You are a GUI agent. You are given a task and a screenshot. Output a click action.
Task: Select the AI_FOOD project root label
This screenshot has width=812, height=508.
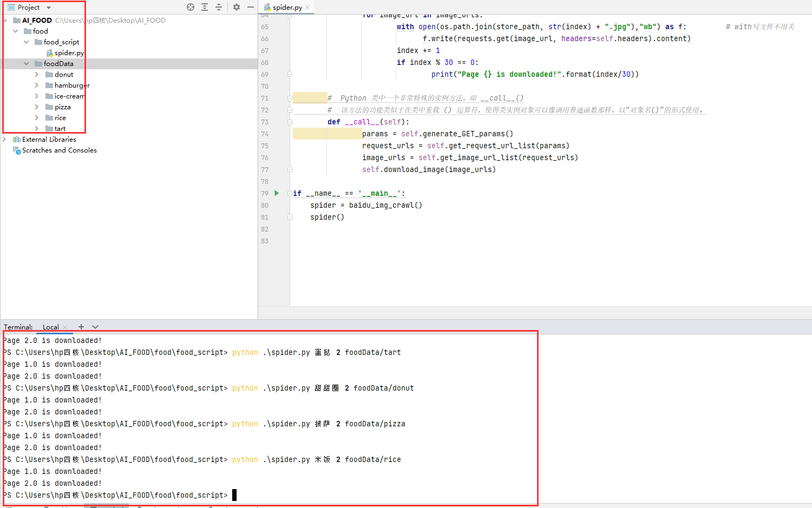[x=37, y=21]
